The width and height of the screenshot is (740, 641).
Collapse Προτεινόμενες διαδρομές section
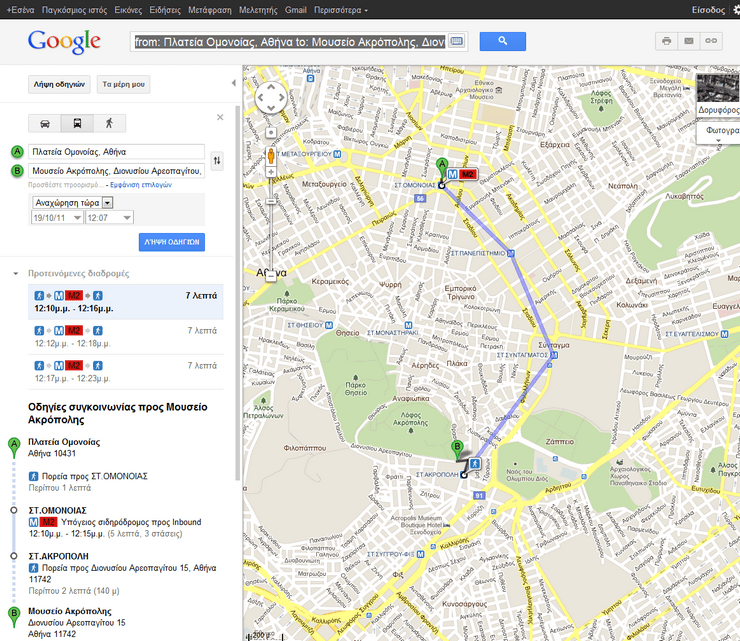[x=16, y=273]
